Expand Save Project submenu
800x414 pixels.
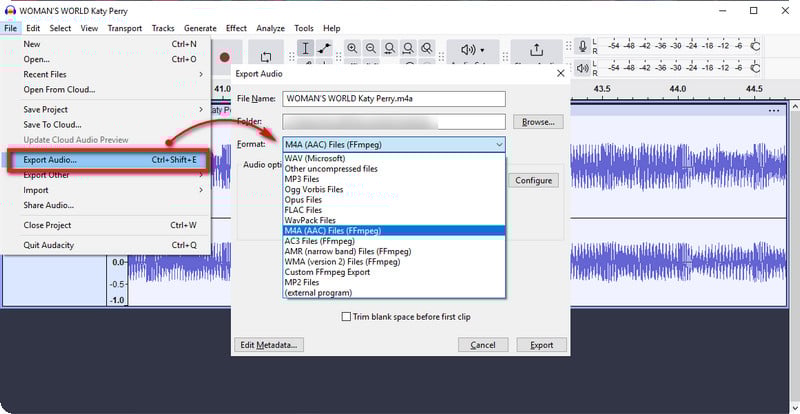tap(106, 110)
